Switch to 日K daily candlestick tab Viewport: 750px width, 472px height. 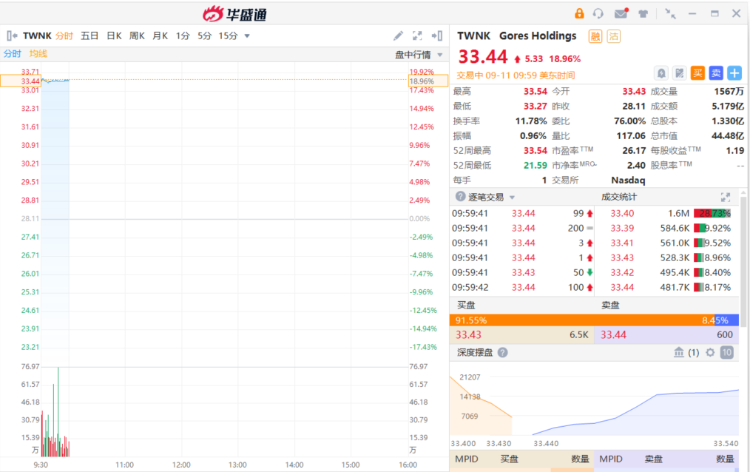click(x=114, y=36)
